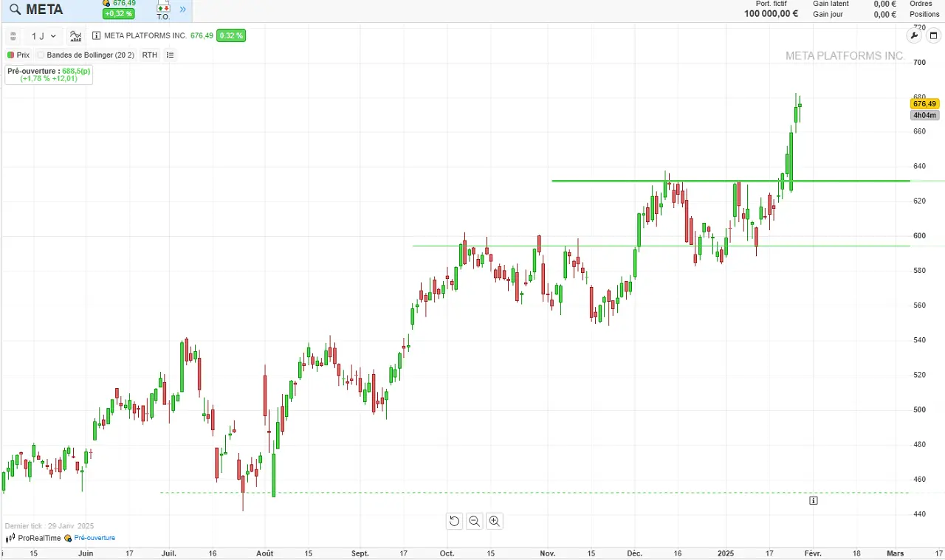Click the META PLATFORMS INC. name in chart toolbar
Screen dimensions: 945x560
pos(145,35)
